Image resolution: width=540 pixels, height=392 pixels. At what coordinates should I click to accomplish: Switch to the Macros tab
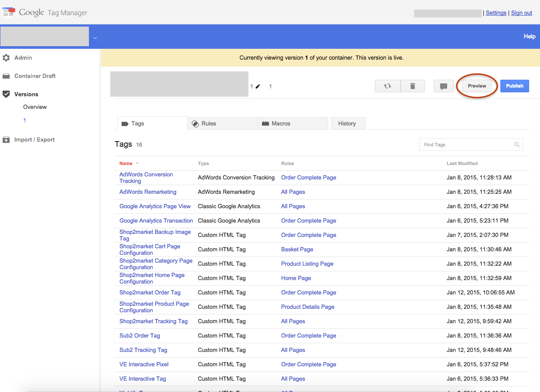[293, 123]
